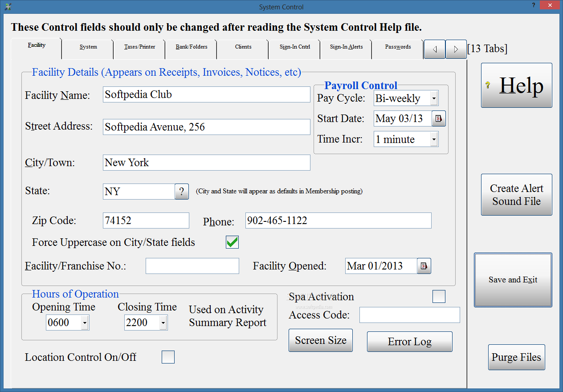Screen dimensions: 563x392
Task: Click the 'Hours of Operation' group label
Action: click(x=75, y=294)
